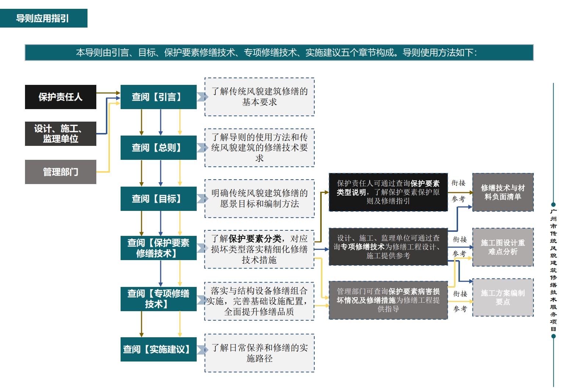Click the 衔接 参考 label beside 施工图设计重难点分析
Image resolution: width=568 pixels, height=392 pixels.
(460, 247)
